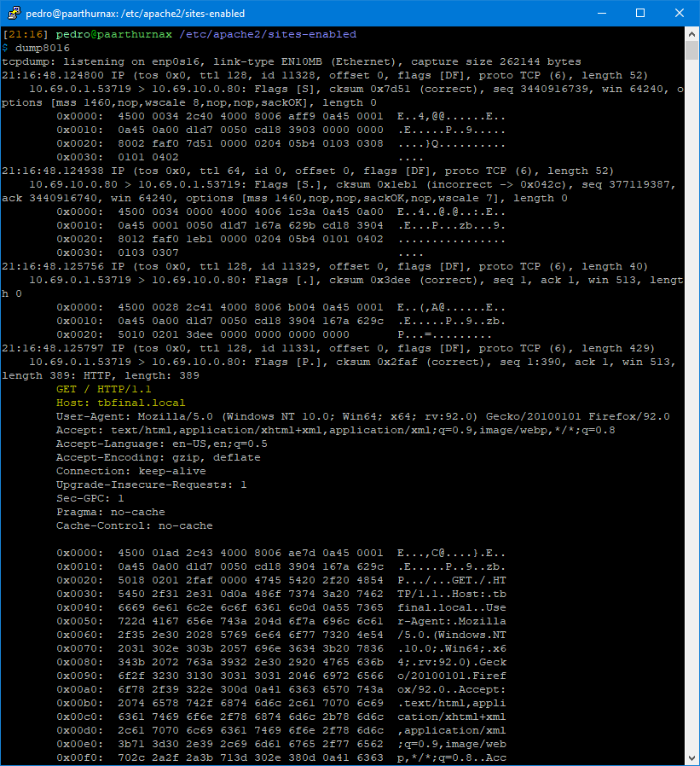700x766 pixels.
Task: Click the scrollbar thumb on the right edge
Action: click(x=691, y=51)
